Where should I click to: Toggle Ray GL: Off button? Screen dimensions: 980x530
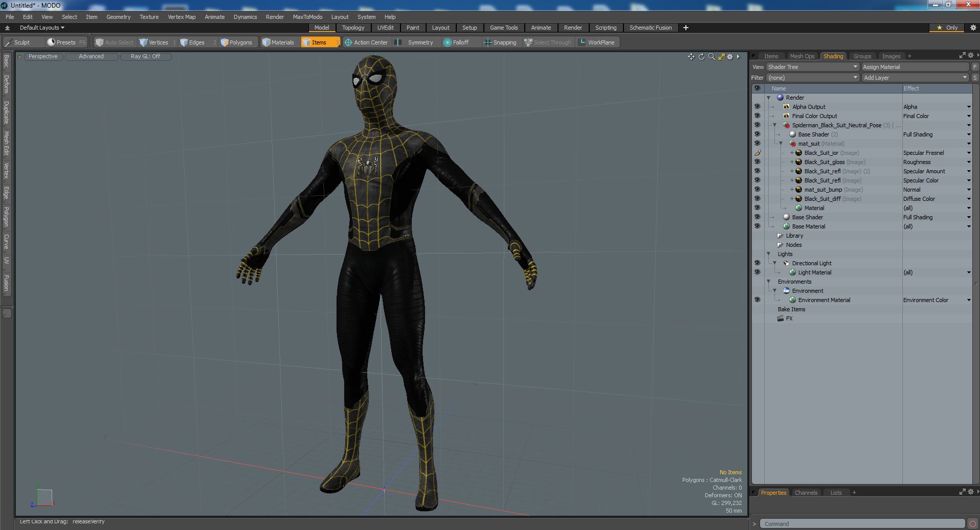point(145,57)
